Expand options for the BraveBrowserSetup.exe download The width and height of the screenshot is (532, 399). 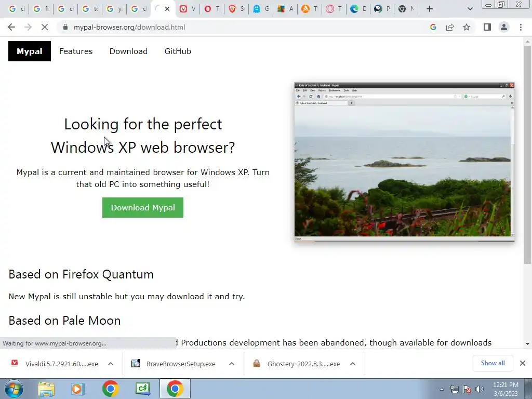tap(232, 364)
